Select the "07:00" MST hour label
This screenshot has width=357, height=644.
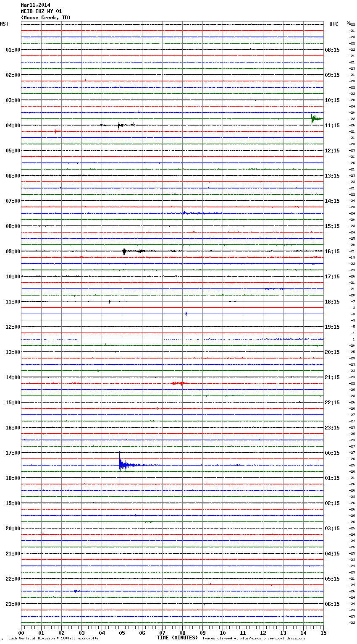coord(13,201)
